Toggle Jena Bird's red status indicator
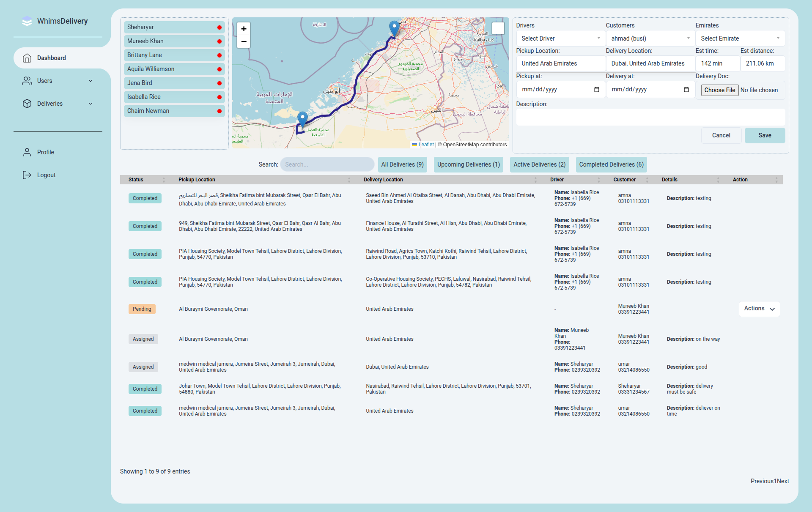Viewport: 812px width, 512px height. (219, 83)
